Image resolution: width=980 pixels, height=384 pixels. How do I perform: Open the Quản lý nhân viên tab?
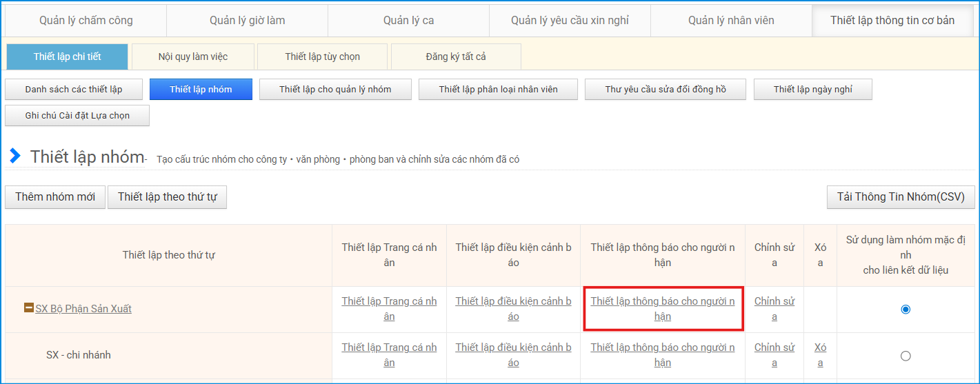[x=731, y=20]
